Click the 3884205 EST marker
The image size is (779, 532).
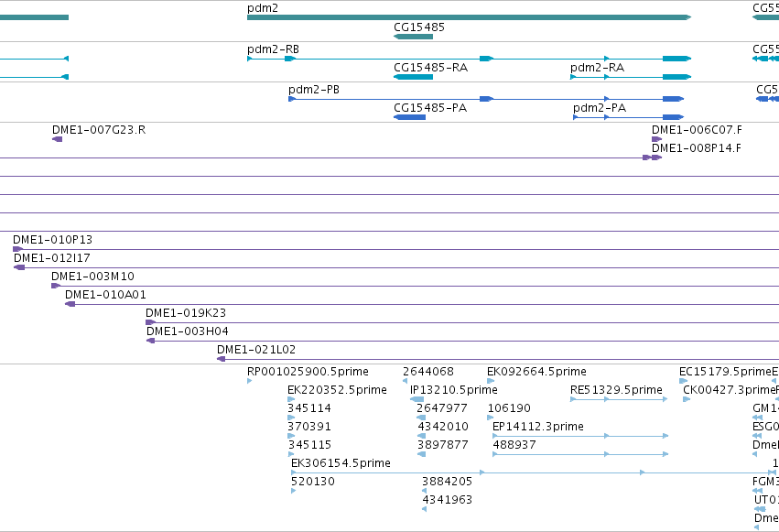click(x=424, y=492)
